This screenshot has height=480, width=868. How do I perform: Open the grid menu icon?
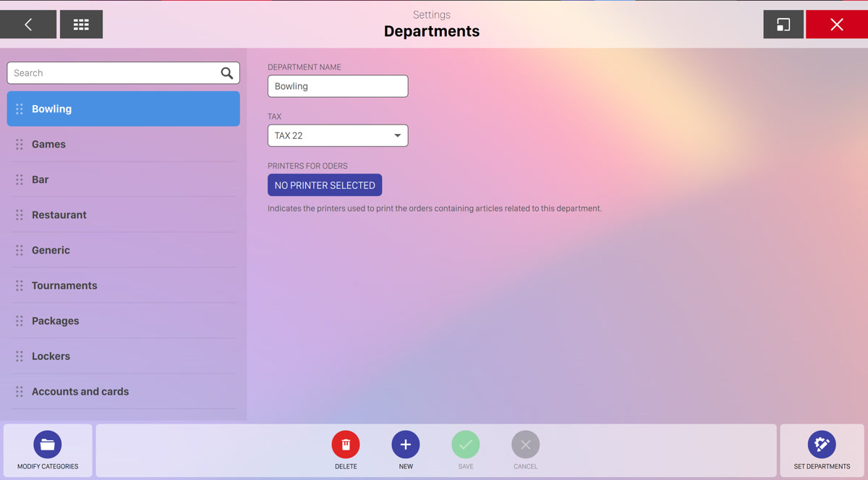click(x=81, y=25)
